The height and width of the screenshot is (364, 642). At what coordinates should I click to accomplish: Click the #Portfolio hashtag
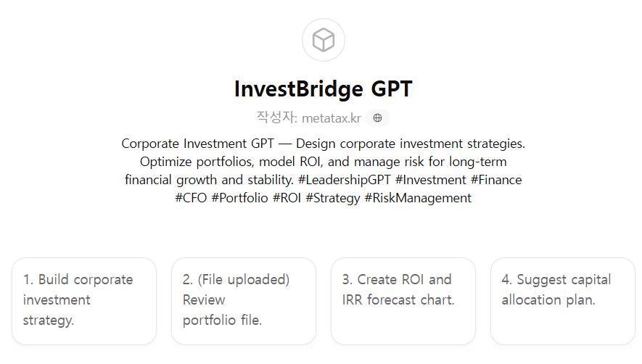(239, 198)
